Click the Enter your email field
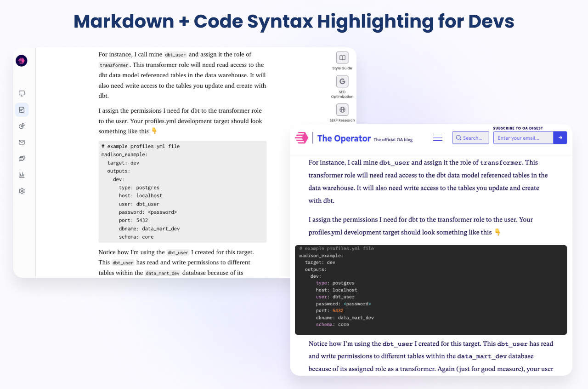This screenshot has height=389, width=588. pos(523,137)
